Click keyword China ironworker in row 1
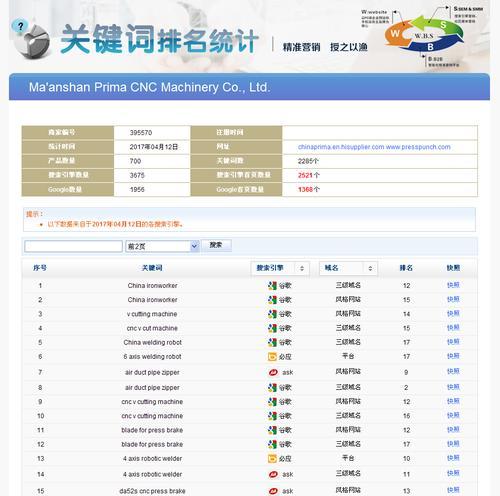Screen dimensions: 500x496 pyautogui.click(x=152, y=286)
